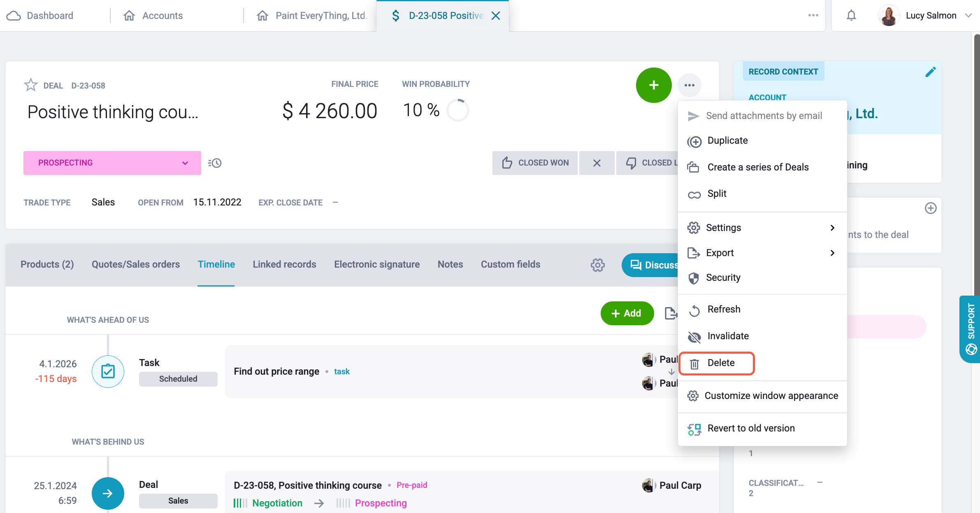Click 'Find out price range' task title
This screenshot has width=980, height=513.
(x=276, y=371)
